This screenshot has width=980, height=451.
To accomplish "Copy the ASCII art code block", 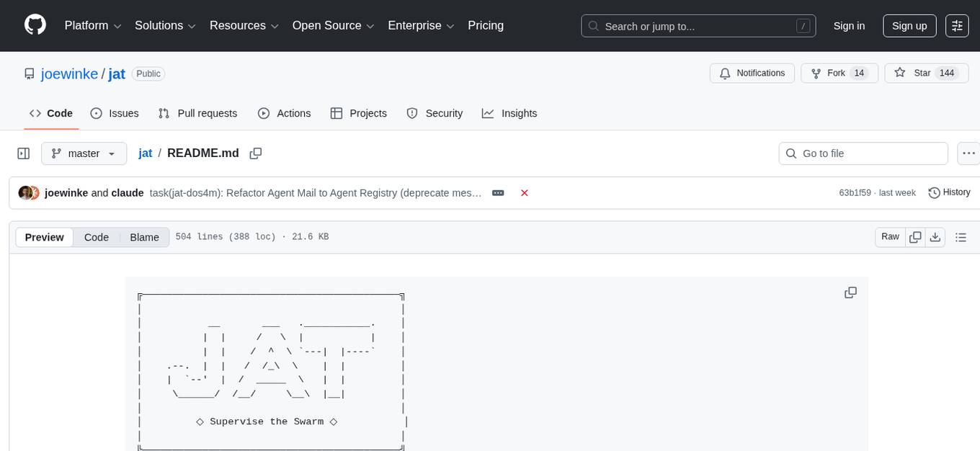I will tap(850, 293).
